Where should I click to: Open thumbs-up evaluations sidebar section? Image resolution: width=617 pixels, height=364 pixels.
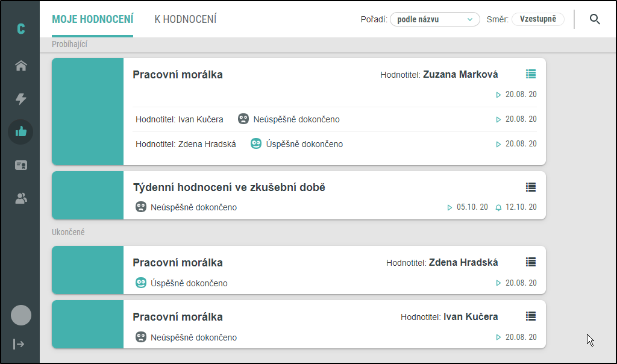(21, 131)
